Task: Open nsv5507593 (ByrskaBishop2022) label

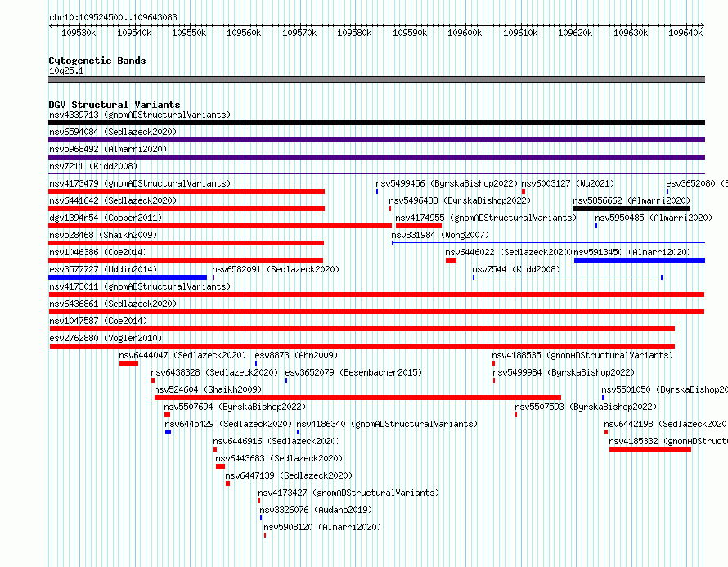Action: coord(586,407)
